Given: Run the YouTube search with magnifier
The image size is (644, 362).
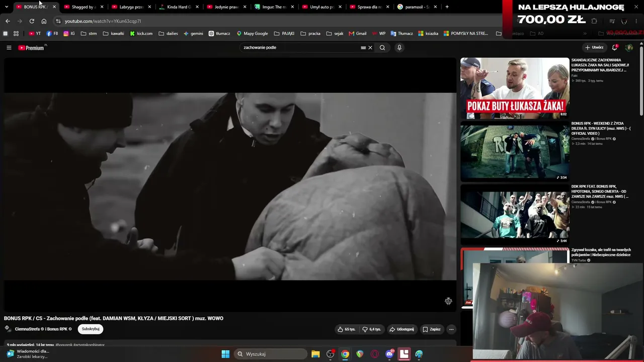Looking at the screenshot, I should [382, 48].
